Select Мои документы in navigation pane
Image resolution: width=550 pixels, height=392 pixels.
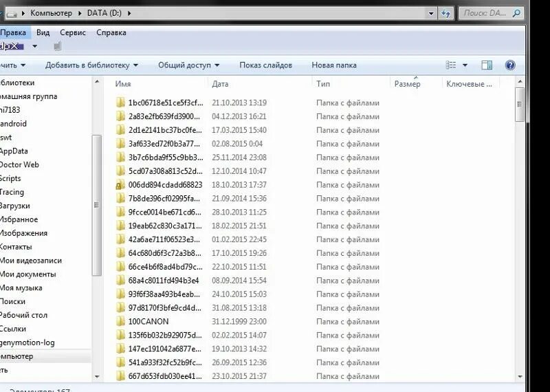[x=27, y=274]
